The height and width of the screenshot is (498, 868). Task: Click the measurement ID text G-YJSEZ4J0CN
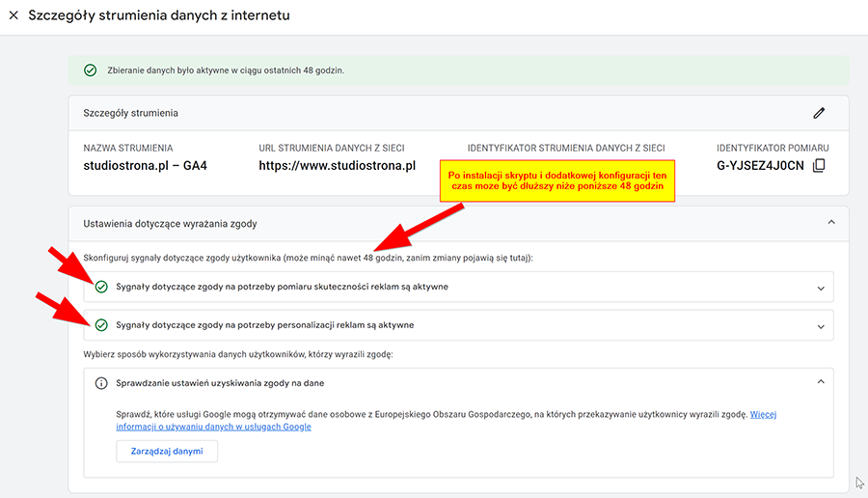pos(760,166)
